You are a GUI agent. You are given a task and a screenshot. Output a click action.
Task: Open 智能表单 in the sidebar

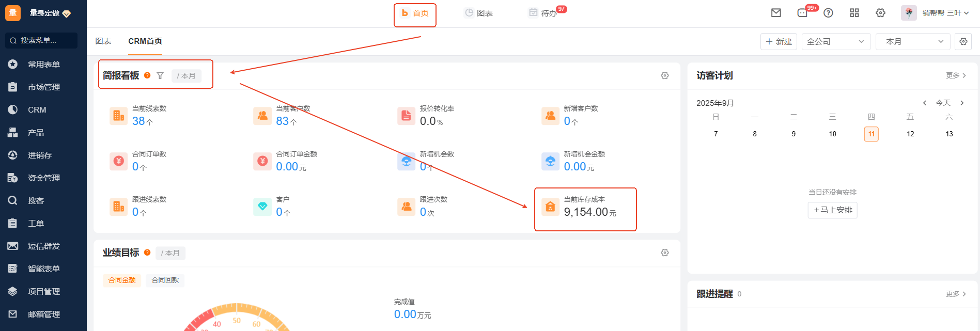coord(43,269)
